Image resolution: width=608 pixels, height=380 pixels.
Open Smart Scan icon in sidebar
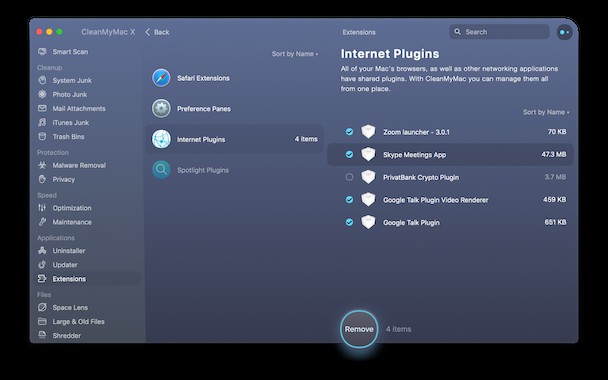point(42,52)
